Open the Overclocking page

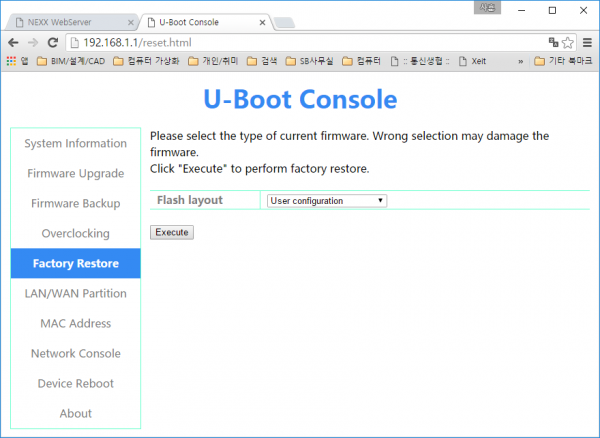[75, 233]
